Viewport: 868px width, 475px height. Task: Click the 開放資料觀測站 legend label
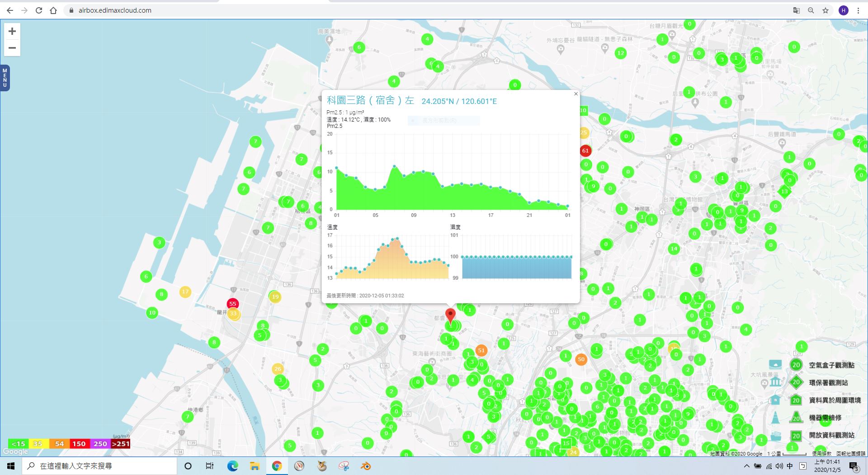click(x=831, y=435)
